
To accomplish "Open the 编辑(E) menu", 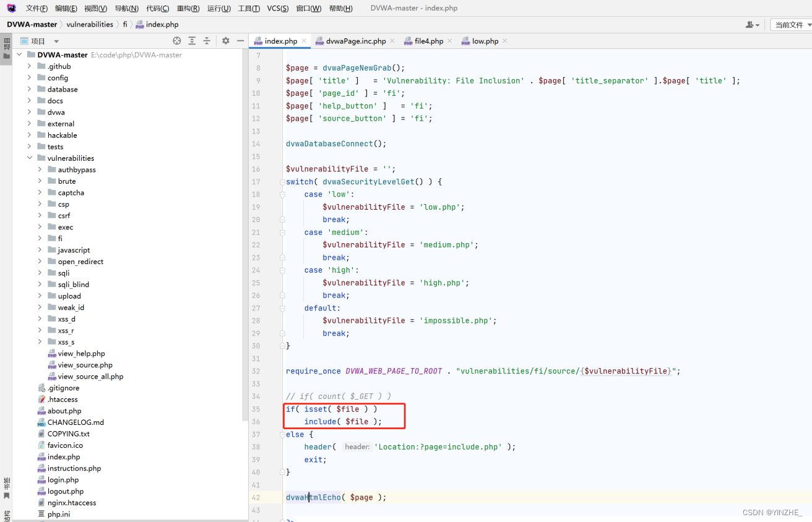I will pyautogui.click(x=66, y=8).
